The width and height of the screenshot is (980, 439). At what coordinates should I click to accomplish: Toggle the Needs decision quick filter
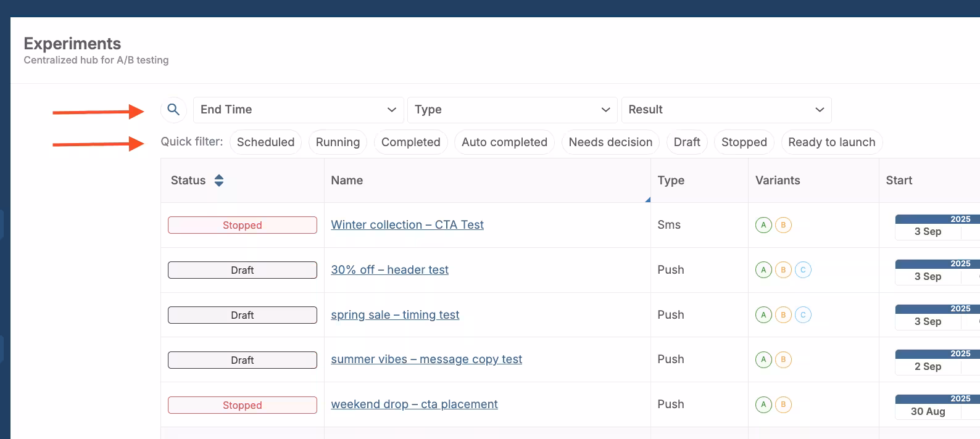point(610,142)
